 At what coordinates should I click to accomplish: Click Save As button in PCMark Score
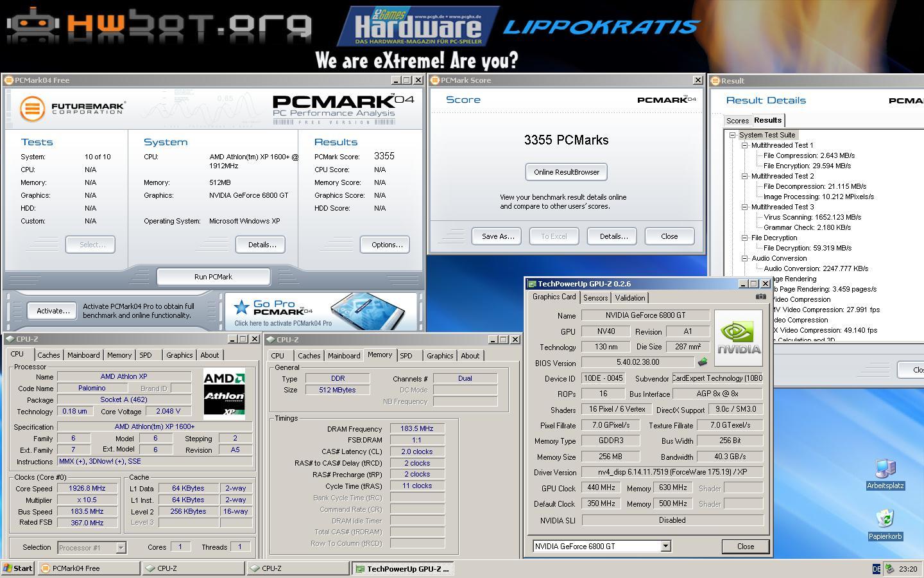pyautogui.click(x=498, y=236)
